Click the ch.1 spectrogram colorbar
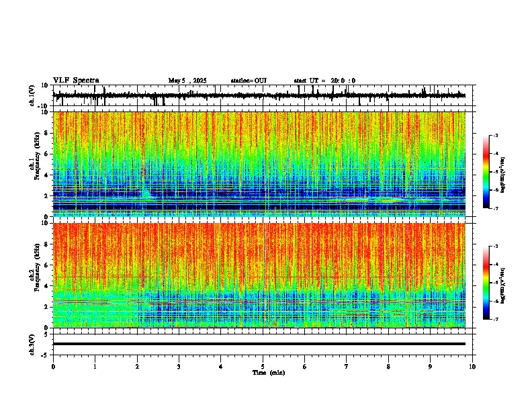532x411 pixels. (x=486, y=172)
